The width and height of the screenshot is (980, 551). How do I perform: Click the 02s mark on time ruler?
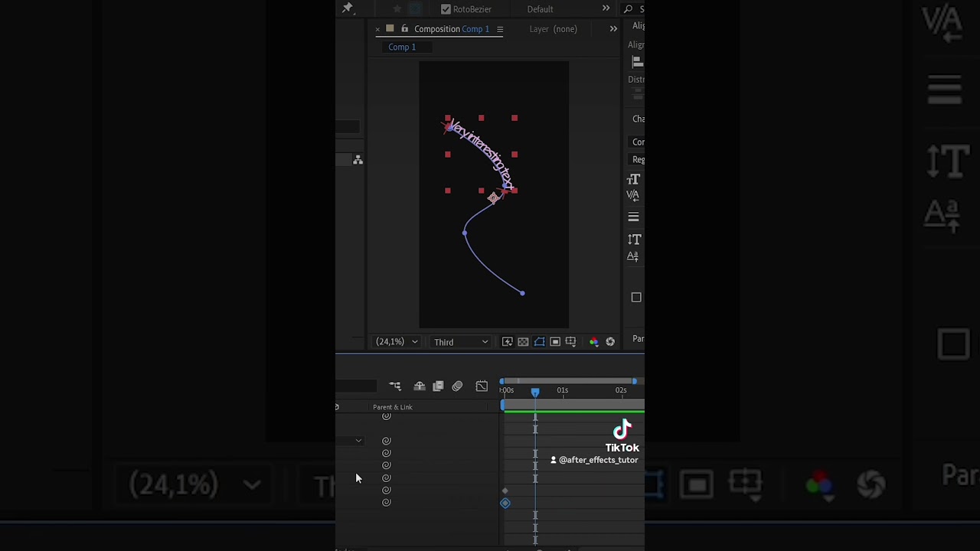pyautogui.click(x=621, y=390)
